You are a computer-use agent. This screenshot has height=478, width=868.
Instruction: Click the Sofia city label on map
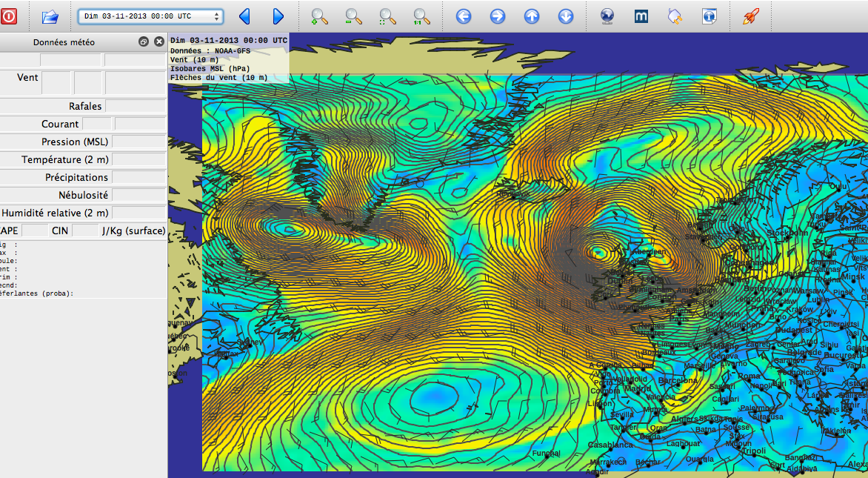pyautogui.click(x=824, y=368)
